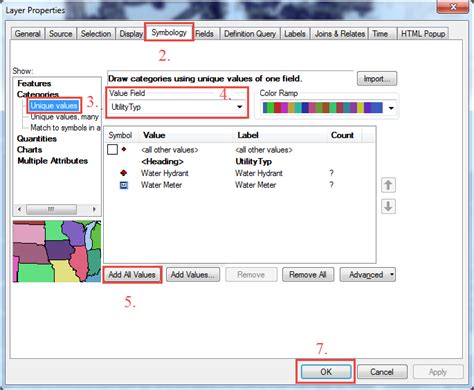Switch to the Source tab
The width and height of the screenshot is (474, 390).
coord(61,34)
